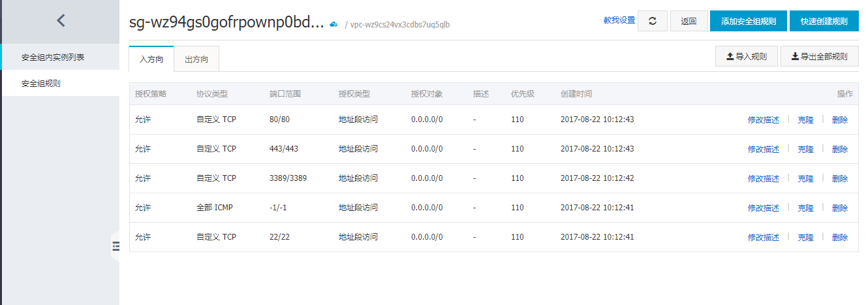This screenshot has width=868, height=305.
Task: Click the back chevron in the sidebar
Action: [x=61, y=21]
